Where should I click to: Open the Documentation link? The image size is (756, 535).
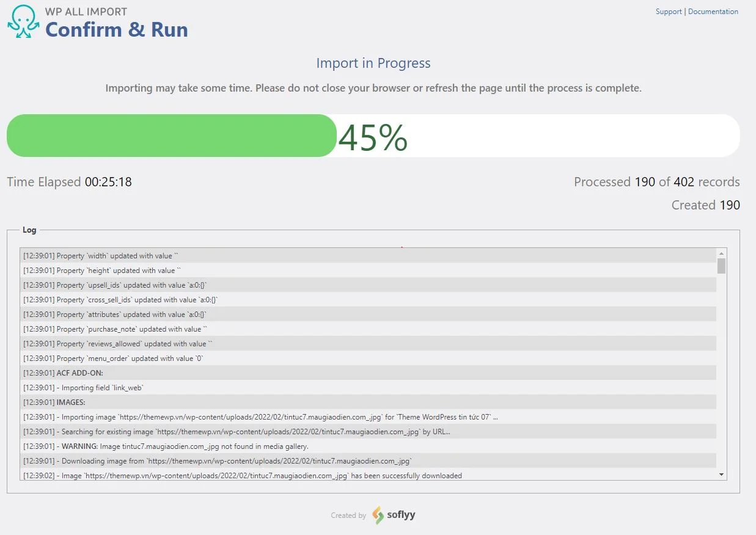point(713,12)
